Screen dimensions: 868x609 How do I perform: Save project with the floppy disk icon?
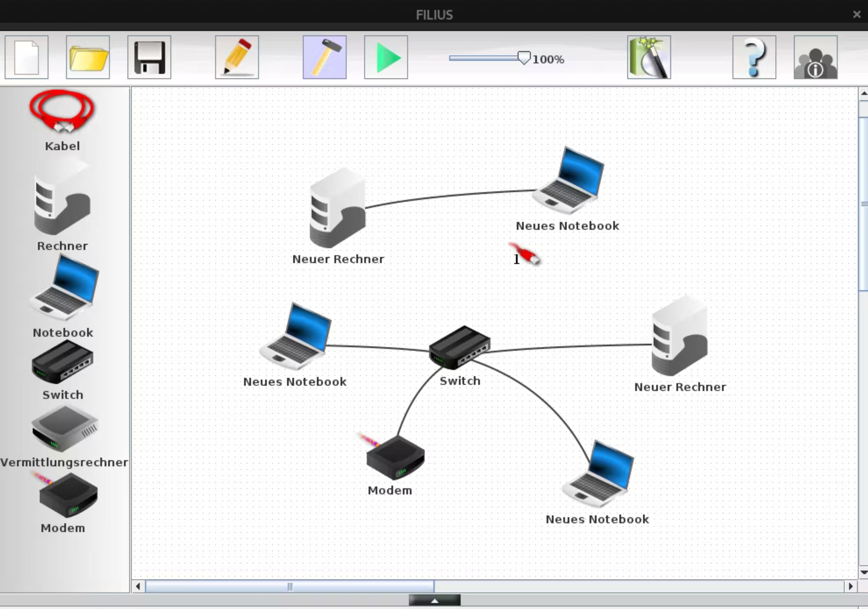point(149,58)
